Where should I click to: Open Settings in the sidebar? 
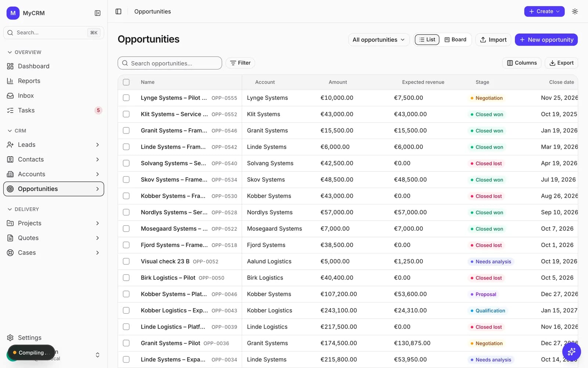pyautogui.click(x=54, y=337)
